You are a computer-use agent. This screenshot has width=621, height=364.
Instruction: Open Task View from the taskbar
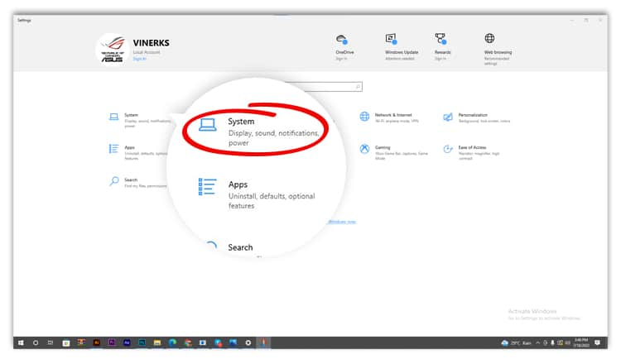(51, 342)
